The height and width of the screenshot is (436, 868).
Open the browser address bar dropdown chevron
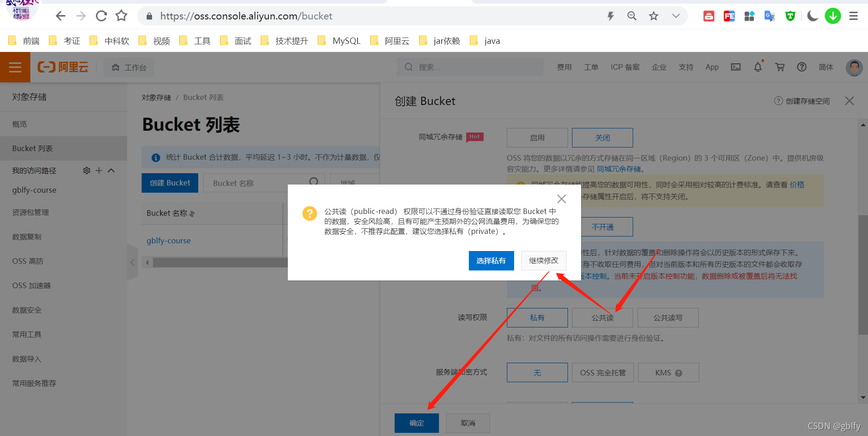tap(675, 15)
